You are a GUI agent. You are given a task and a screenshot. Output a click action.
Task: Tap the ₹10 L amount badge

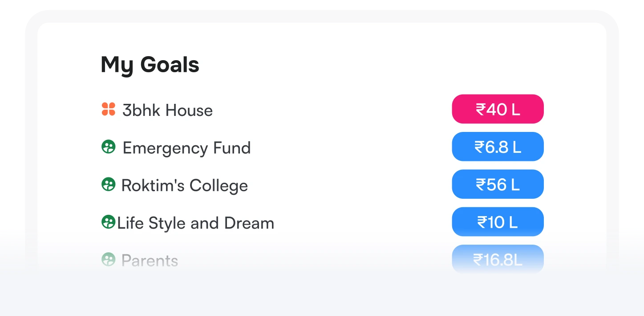click(498, 222)
